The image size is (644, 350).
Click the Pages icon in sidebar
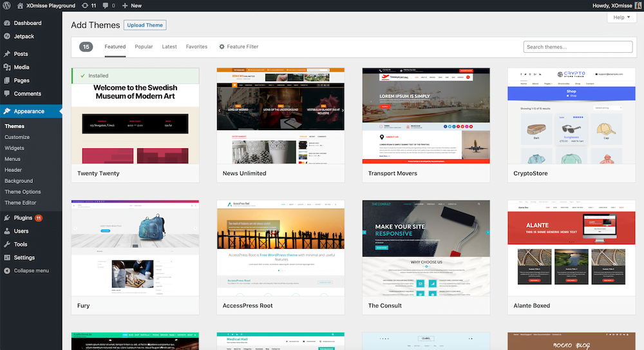(x=7, y=80)
